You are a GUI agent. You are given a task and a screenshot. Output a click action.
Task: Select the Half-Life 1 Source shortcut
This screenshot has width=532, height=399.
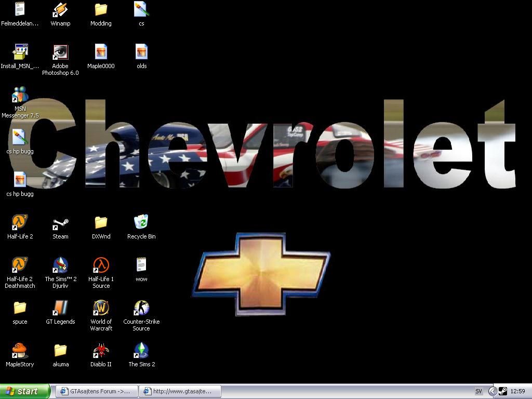pyautogui.click(x=101, y=265)
